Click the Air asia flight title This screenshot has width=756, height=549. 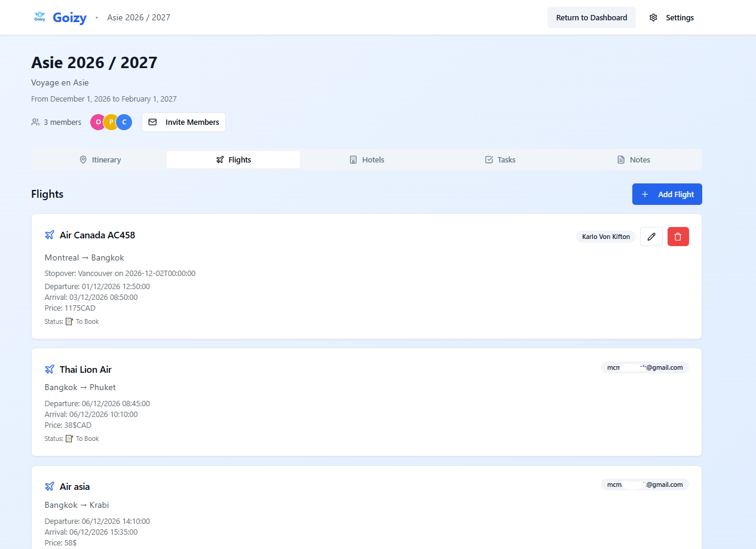[75, 486]
